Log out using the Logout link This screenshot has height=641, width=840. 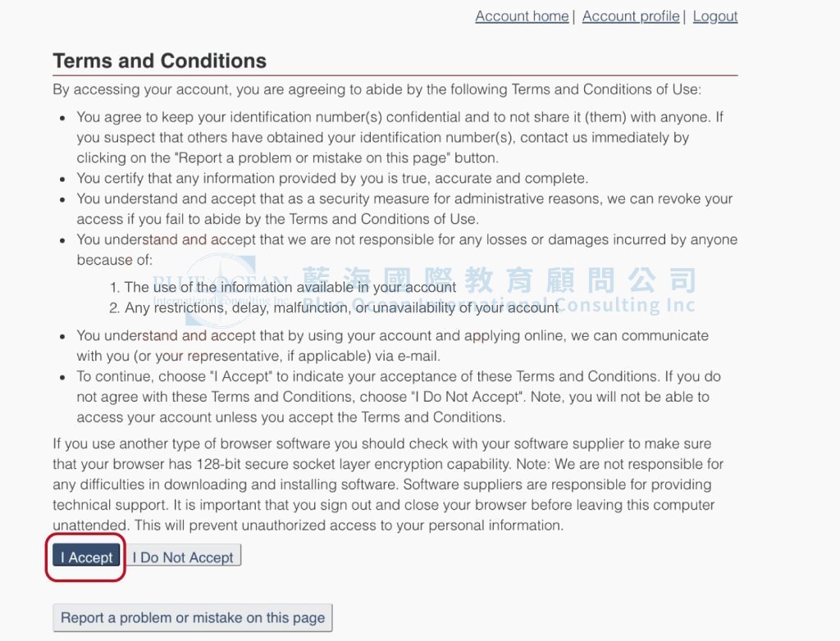[x=715, y=16]
